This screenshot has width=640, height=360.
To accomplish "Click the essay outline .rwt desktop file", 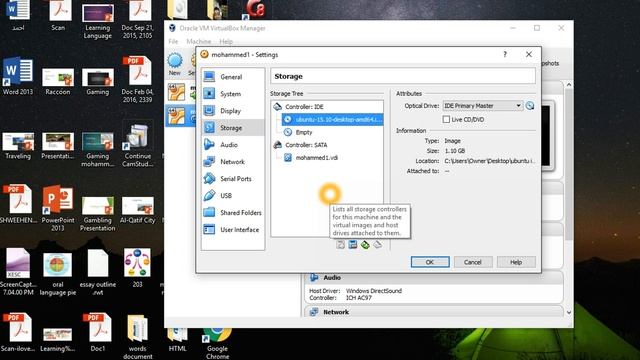I will pyautogui.click(x=98, y=273).
